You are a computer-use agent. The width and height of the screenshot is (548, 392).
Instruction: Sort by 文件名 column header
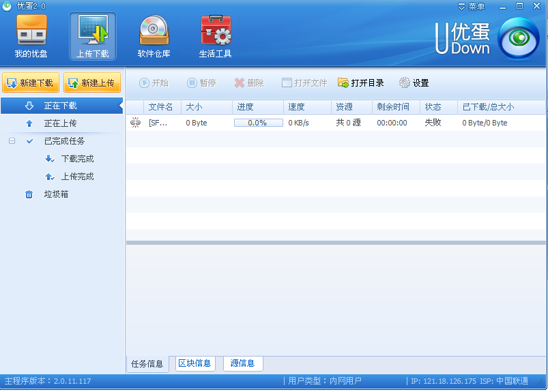click(x=162, y=107)
